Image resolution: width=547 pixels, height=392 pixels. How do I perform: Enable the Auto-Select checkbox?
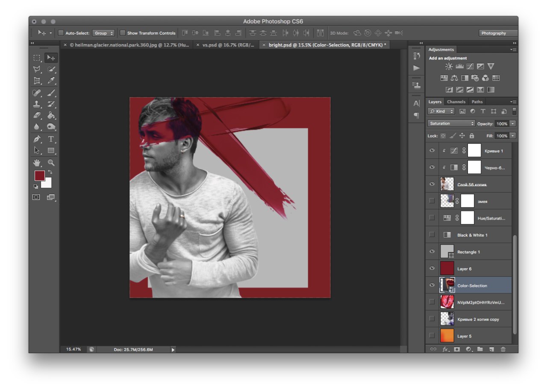tap(61, 33)
